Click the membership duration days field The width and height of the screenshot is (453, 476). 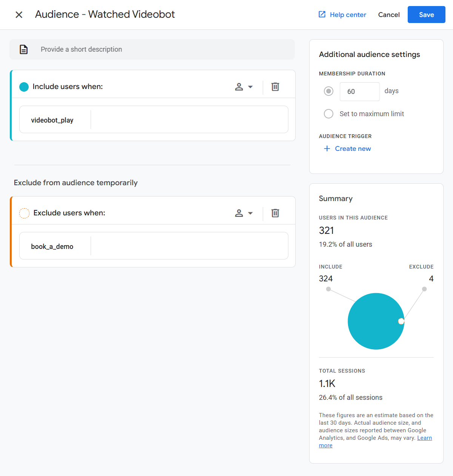click(x=359, y=92)
